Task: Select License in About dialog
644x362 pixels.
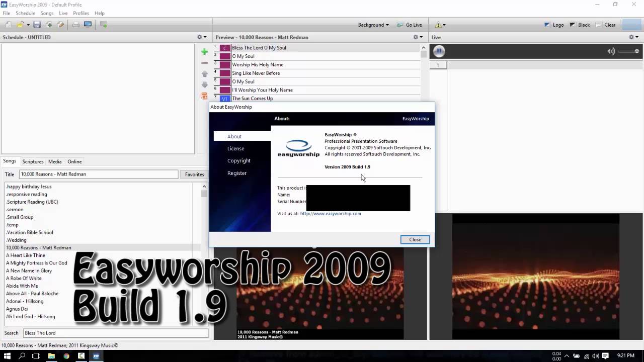Action: point(235,148)
